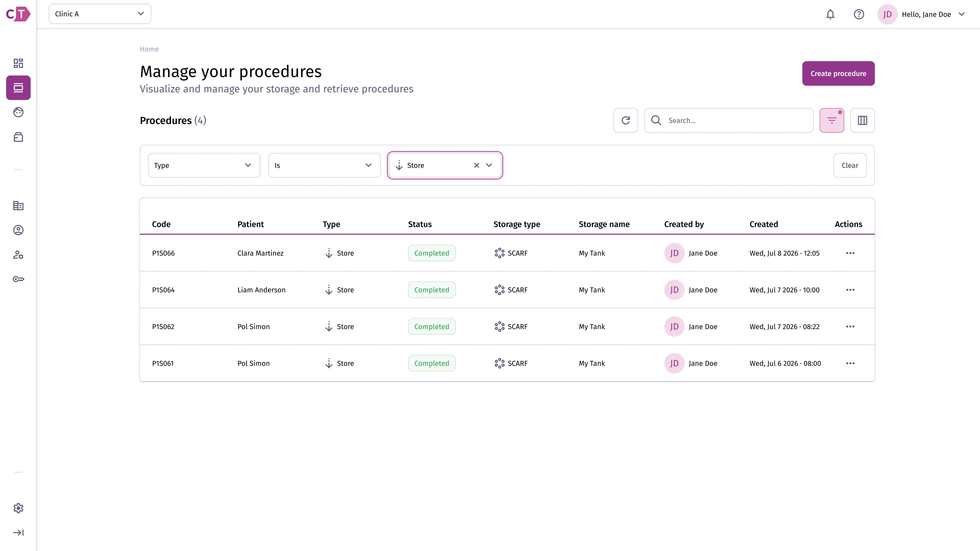This screenshot has height=551, width=980.
Task: Open the storage container sidebar icon
Action: tap(18, 137)
